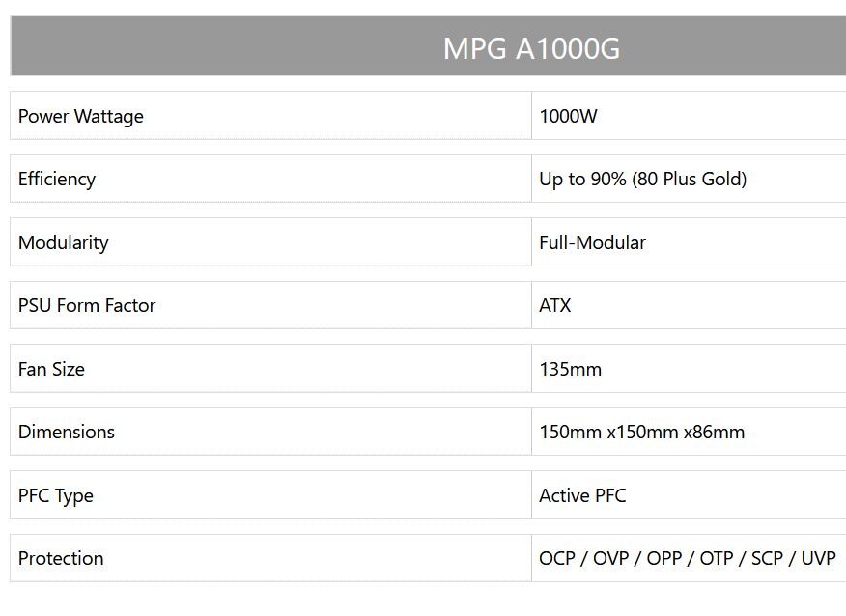This screenshot has height=616, width=846.
Task: Click the Active PFC value
Action: [x=582, y=495]
